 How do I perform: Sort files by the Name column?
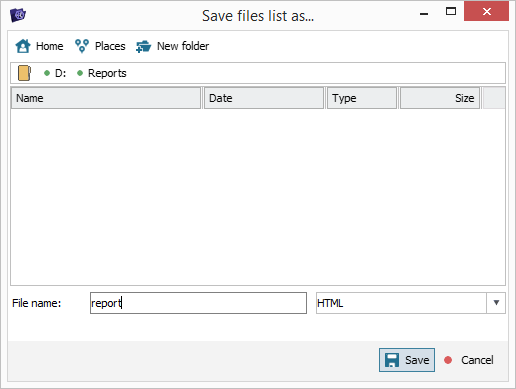click(106, 98)
